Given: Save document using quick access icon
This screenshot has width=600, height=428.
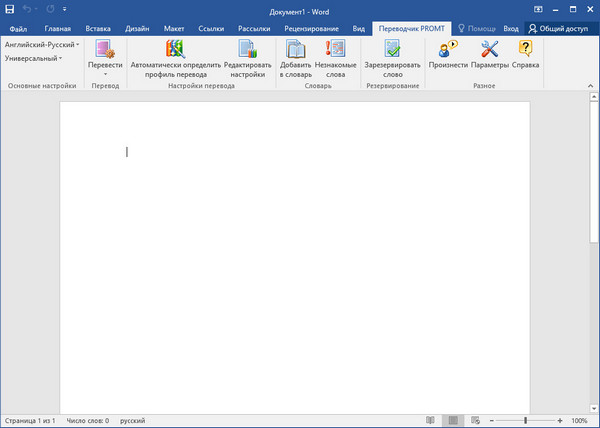Looking at the screenshot, I should (10, 10).
